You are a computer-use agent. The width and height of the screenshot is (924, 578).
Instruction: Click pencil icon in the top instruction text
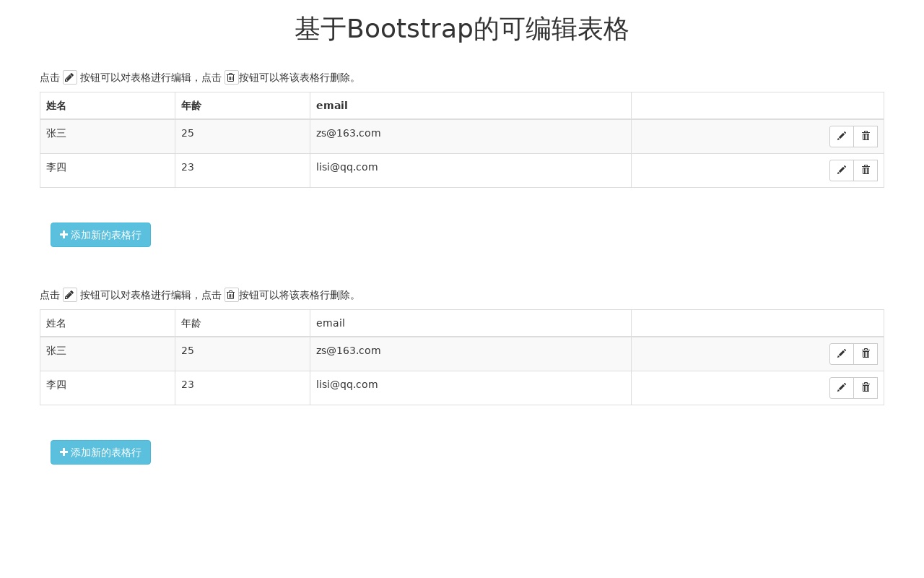70,77
